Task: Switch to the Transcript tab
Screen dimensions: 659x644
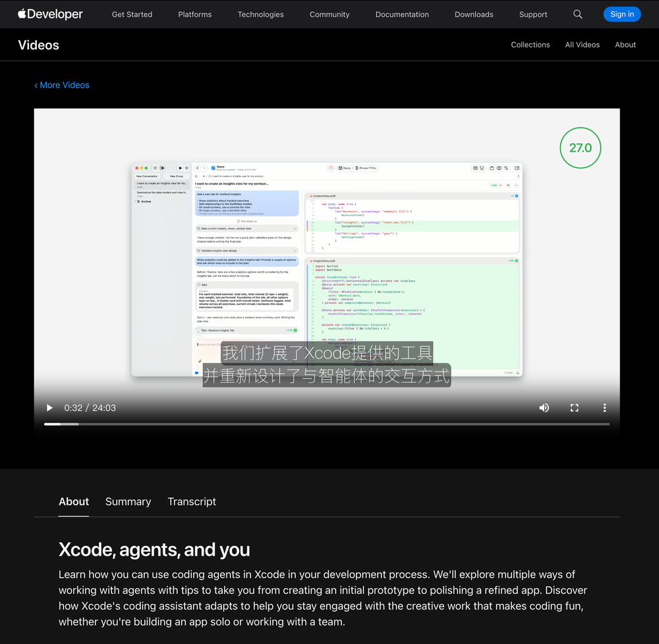Action: 192,502
